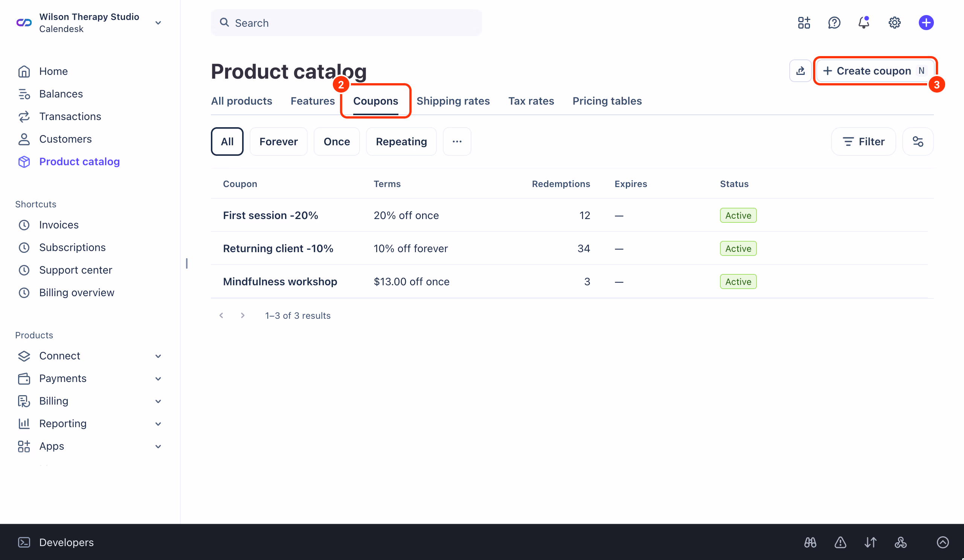Switch to Shipping rates tab

453,101
